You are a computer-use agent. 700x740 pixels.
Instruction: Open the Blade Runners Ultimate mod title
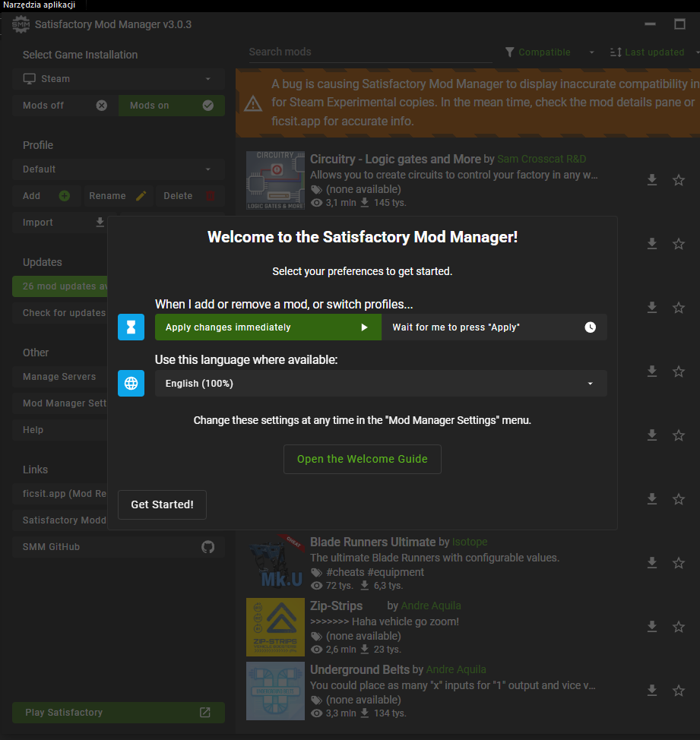[x=373, y=542]
